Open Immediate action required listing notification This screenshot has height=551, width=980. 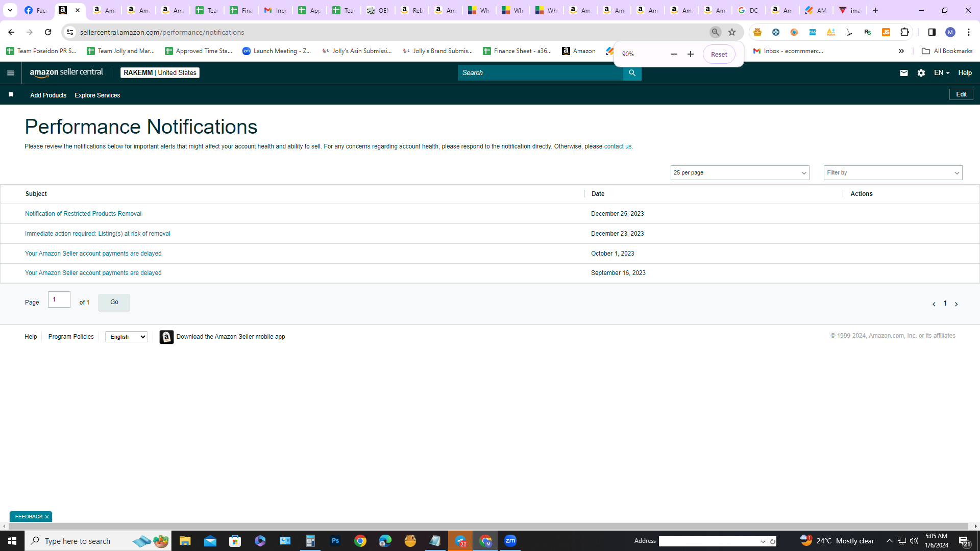tap(97, 234)
